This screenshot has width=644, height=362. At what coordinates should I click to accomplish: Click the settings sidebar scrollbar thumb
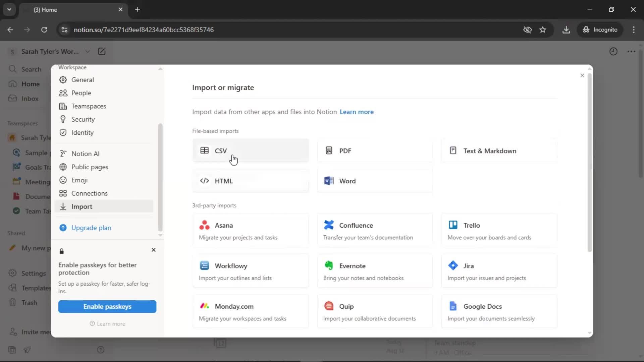[160, 178]
